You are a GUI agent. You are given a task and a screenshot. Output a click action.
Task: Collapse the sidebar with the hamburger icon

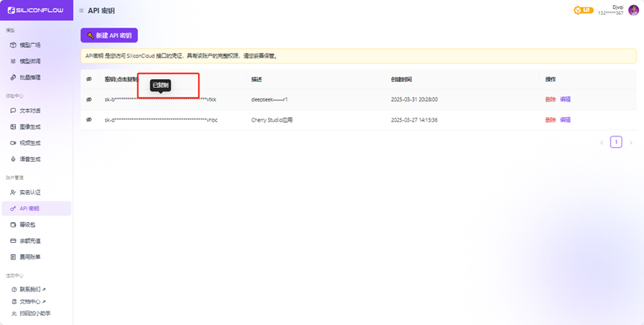coord(81,10)
